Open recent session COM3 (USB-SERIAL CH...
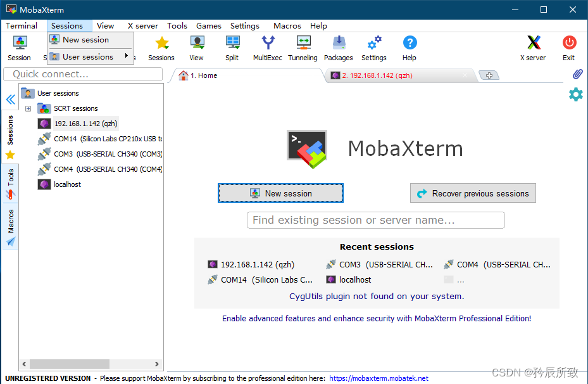Screen dimensions: 588x384 pos(380,265)
